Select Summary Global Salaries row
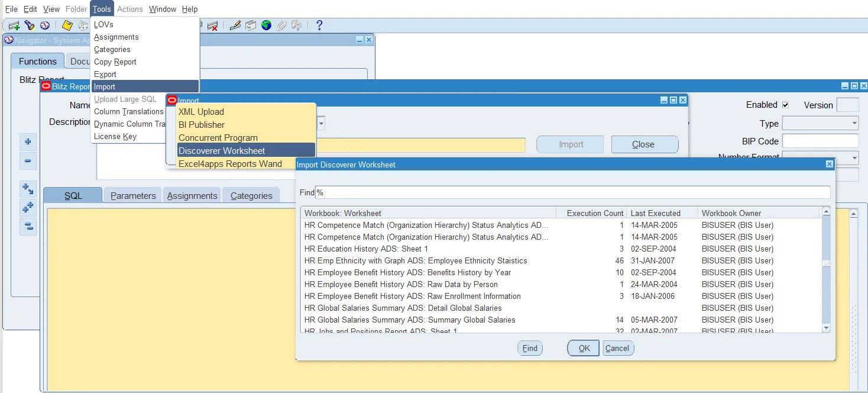Viewport: 868px width, 393px height. tap(561, 320)
